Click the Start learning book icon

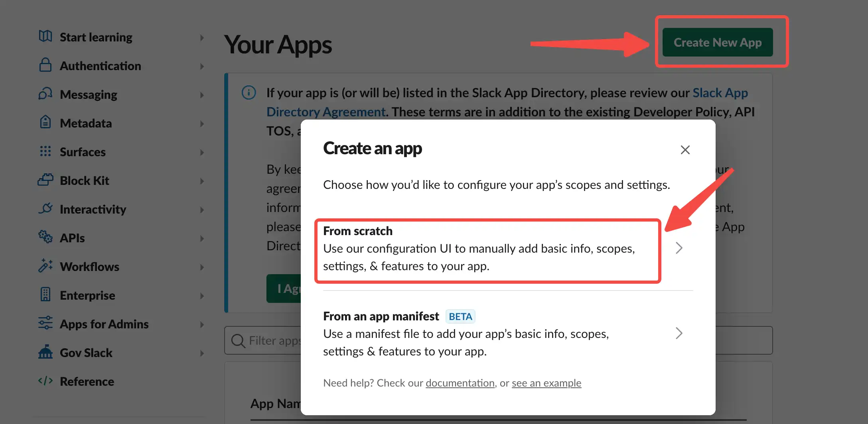click(x=45, y=36)
